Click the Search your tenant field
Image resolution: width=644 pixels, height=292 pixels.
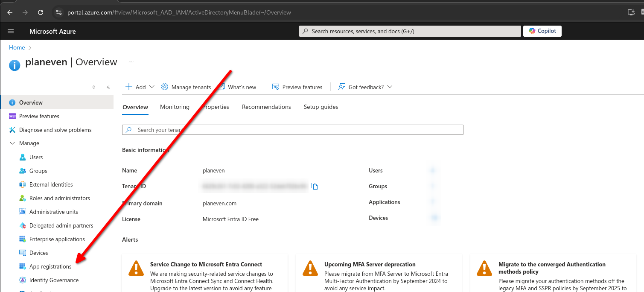tap(293, 130)
